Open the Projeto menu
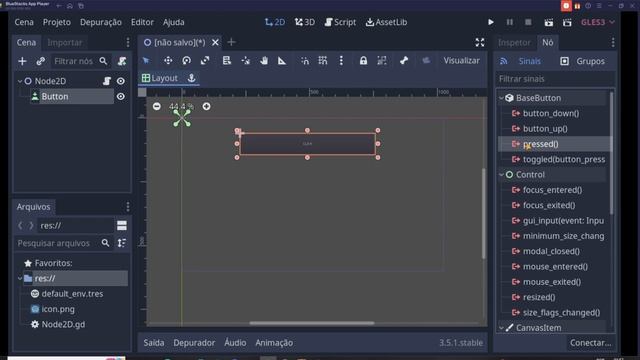The width and height of the screenshot is (640, 360). 57,22
